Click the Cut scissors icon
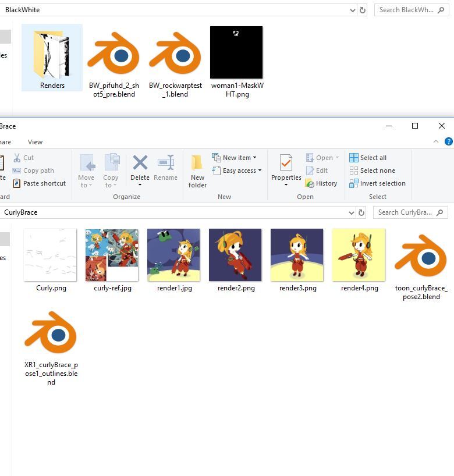Image resolution: width=454 pixels, height=476 pixels. point(17,158)
